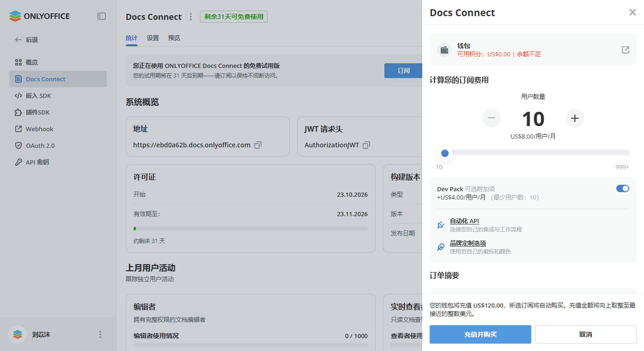This screenshot has height=351, width=644.
Task: Click the 自动化 API plug icon
Action: coord(441,225)
